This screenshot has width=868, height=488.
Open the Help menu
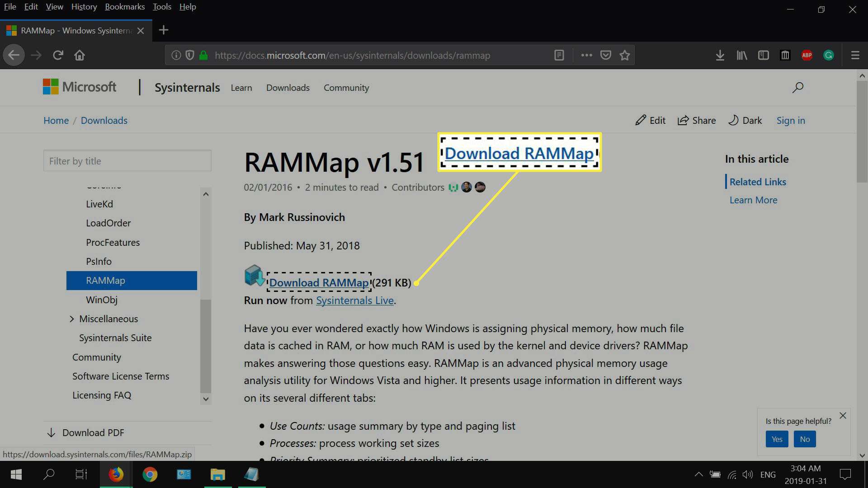click(x=188, y=7)
